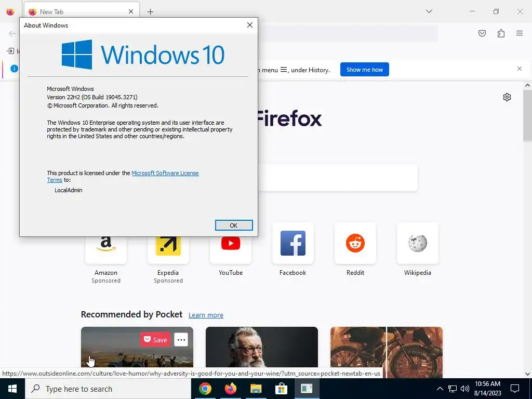Open three-dot menu on first Pocket story
The height and width of the screenshot is (399, 532).
181,340
